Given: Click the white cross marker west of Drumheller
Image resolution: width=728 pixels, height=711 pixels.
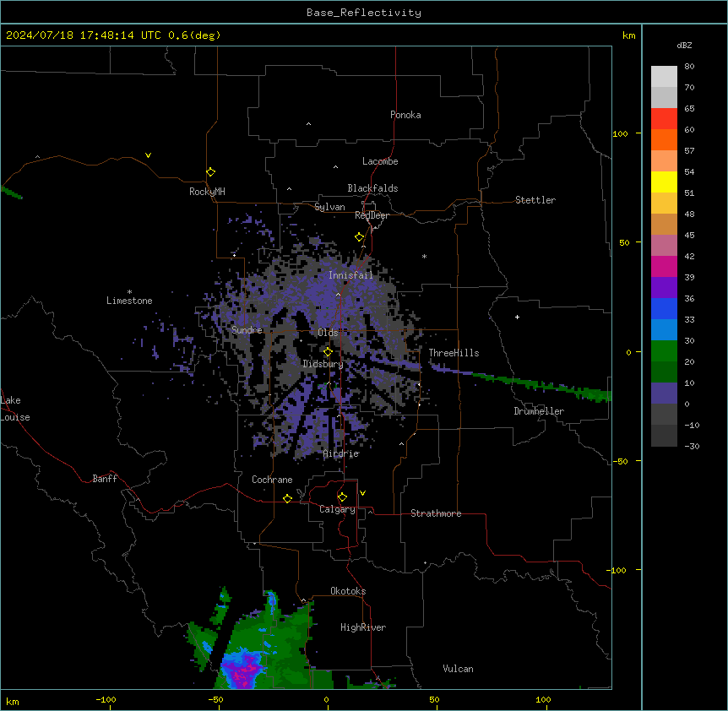Looking at the screenshot, I should pyautogui.click(x=517, y=317).
